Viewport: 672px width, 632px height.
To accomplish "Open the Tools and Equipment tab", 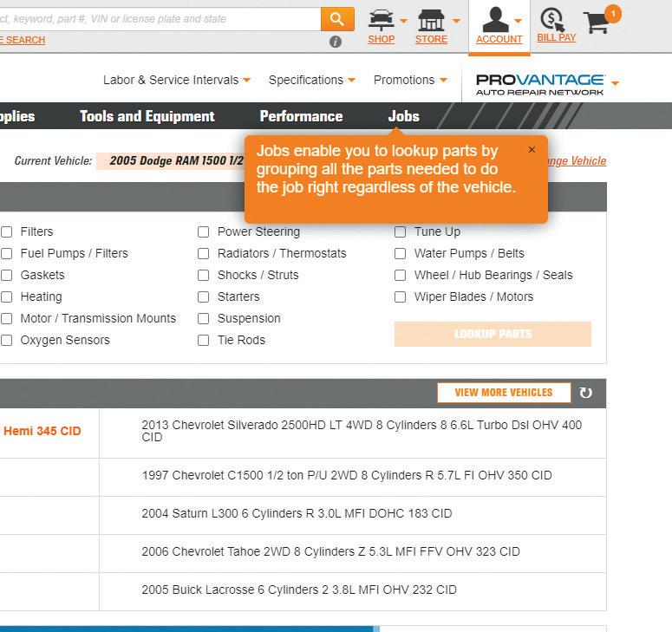I will coord(147,116).
